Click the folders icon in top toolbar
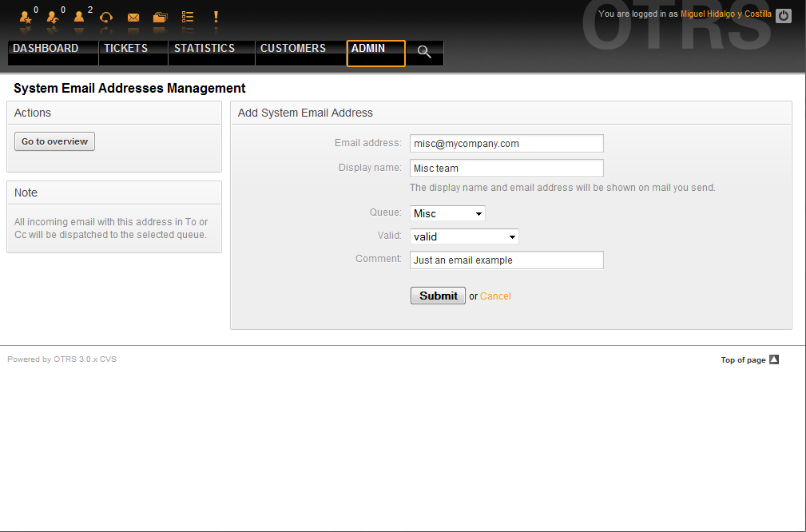Image resolution: width=806 pixels, height=532 pixels. coord(161,18)
